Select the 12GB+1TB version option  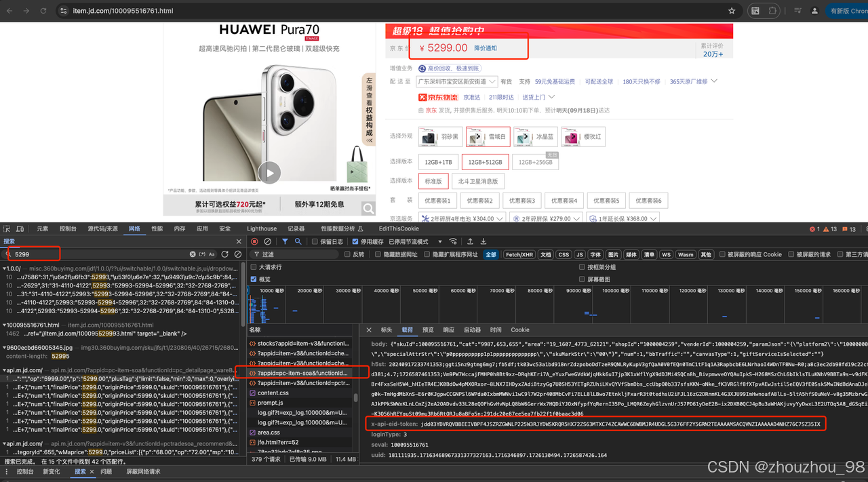click(x=438, y=162)
